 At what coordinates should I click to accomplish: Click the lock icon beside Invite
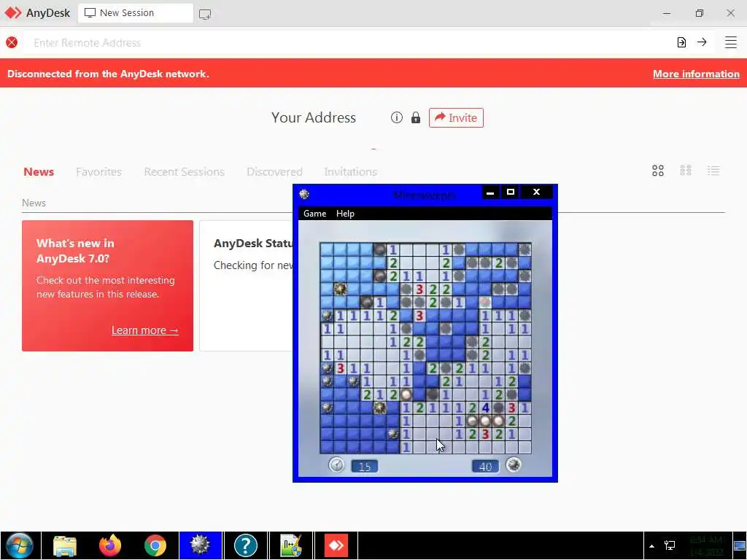[416, 117]
